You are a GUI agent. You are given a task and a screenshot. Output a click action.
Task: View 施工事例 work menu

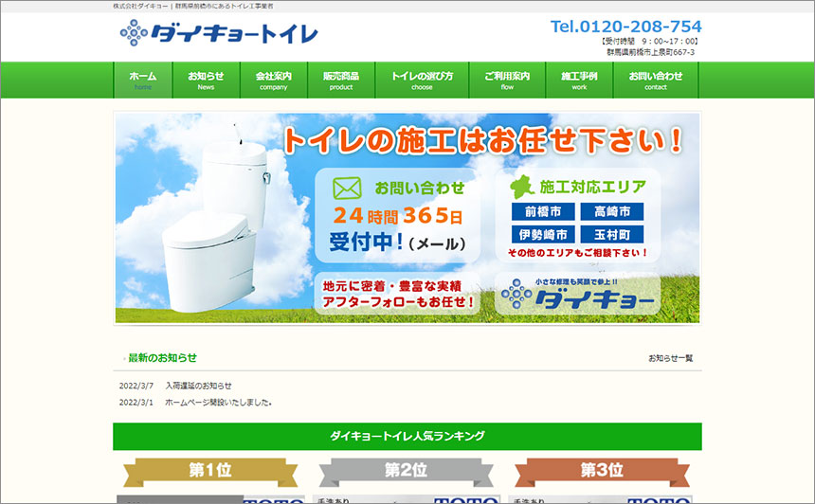pos(580,80)
